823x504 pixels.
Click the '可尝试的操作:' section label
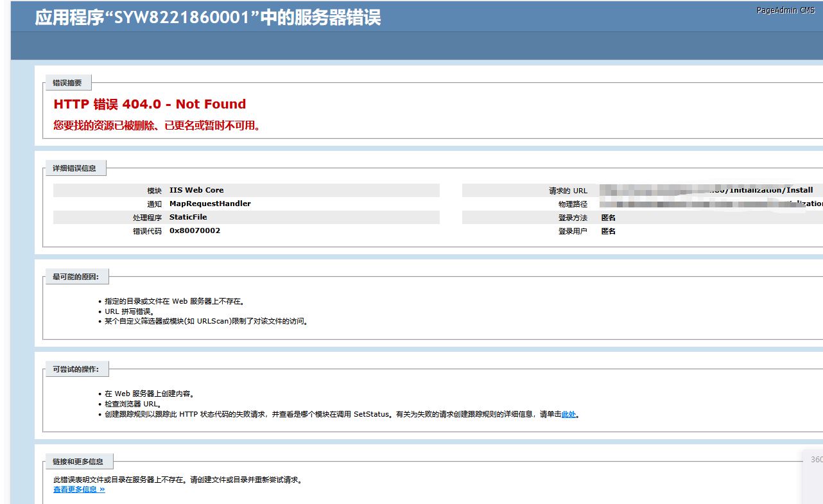[x=76, y=369]
